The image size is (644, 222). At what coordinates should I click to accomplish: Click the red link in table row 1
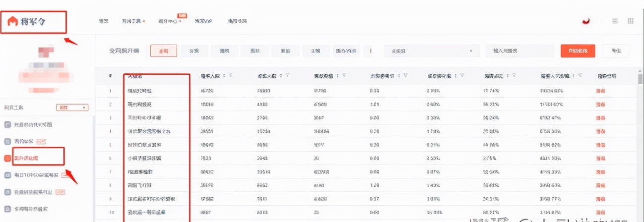[600, 91]
